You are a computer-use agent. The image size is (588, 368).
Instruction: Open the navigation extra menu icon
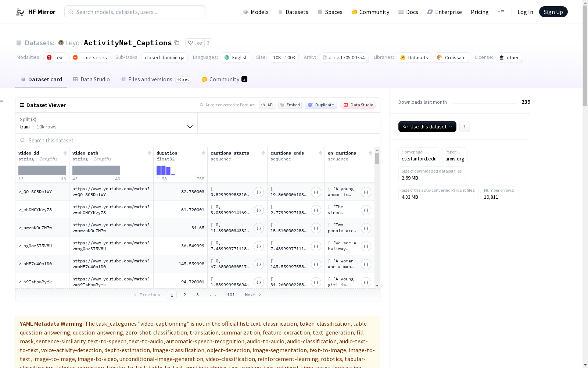[501, 12]
